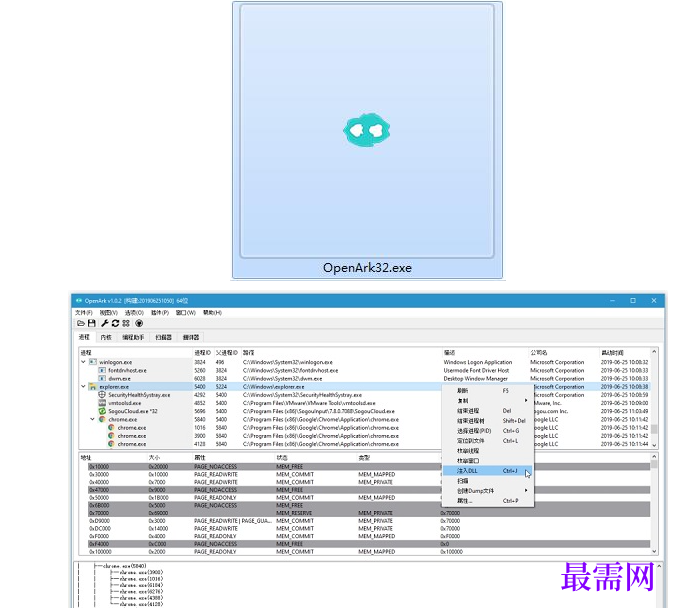This screenshot has width=673, height=608.
Task: Click the wrench settings toolbar icon
Action: click(105, 323)
